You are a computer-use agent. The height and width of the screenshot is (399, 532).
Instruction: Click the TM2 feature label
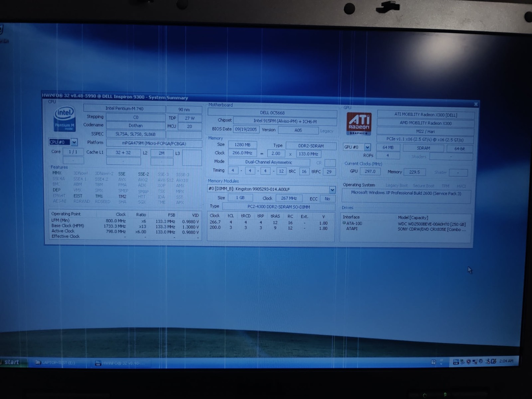click(122, 197)
